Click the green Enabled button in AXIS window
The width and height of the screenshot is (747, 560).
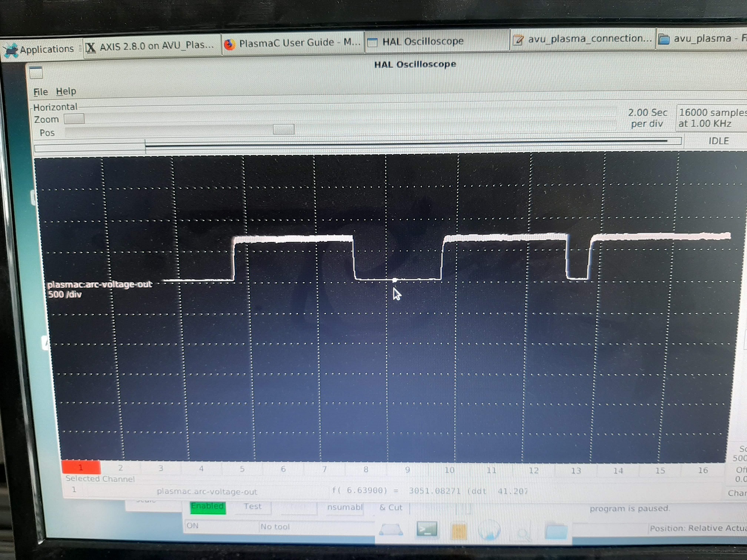click(207, 507)
